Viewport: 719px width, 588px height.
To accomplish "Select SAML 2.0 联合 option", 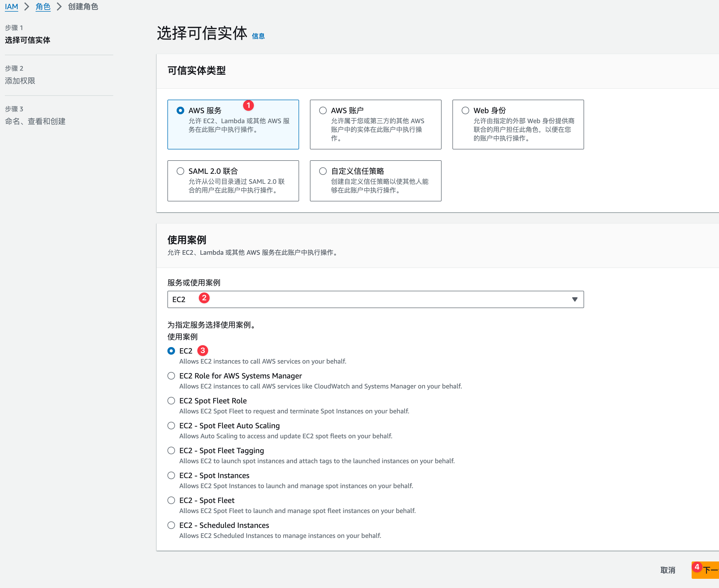I will (180, 171).
